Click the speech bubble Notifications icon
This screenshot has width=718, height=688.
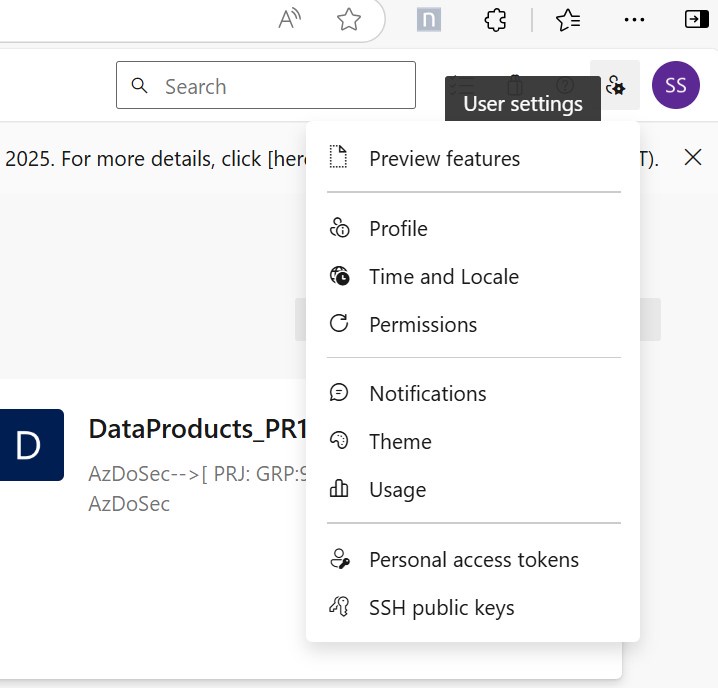(339, 393)
